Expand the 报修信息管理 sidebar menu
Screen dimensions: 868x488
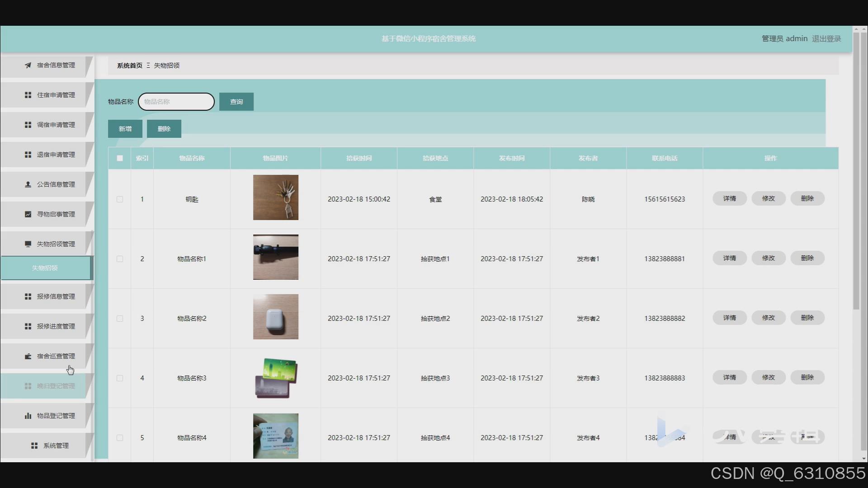point(56,296)
